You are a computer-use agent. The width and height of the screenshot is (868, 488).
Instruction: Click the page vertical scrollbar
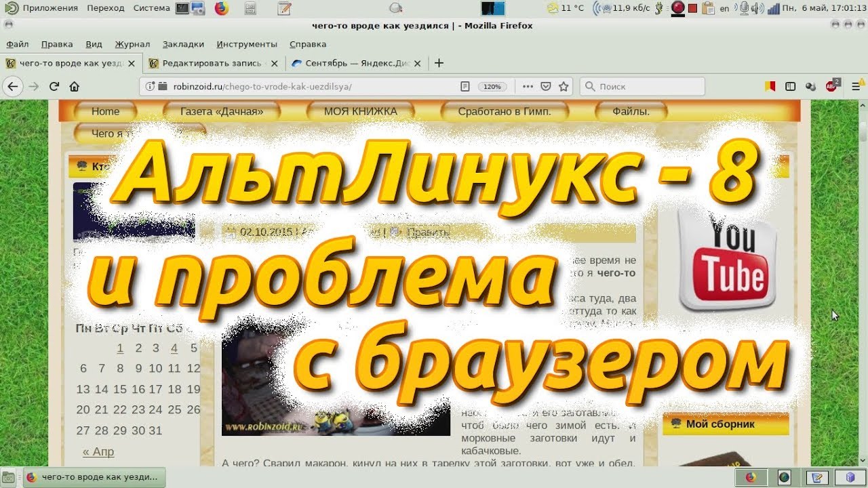point(863,285)
